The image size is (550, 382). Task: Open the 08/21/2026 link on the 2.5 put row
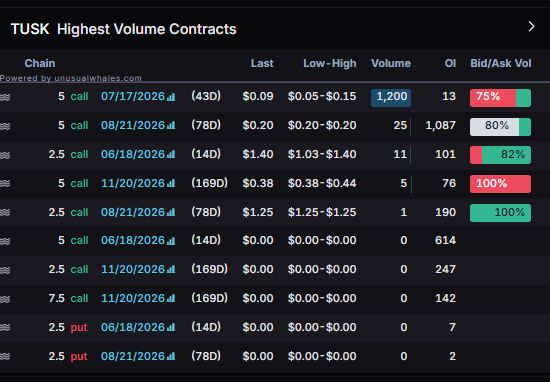133,356
